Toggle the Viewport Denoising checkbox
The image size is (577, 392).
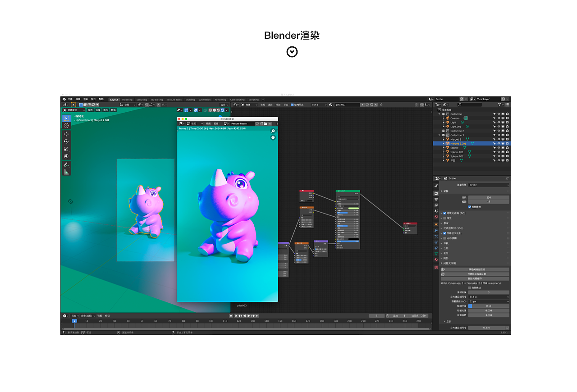pyautogui.click(x=470, y=207)
